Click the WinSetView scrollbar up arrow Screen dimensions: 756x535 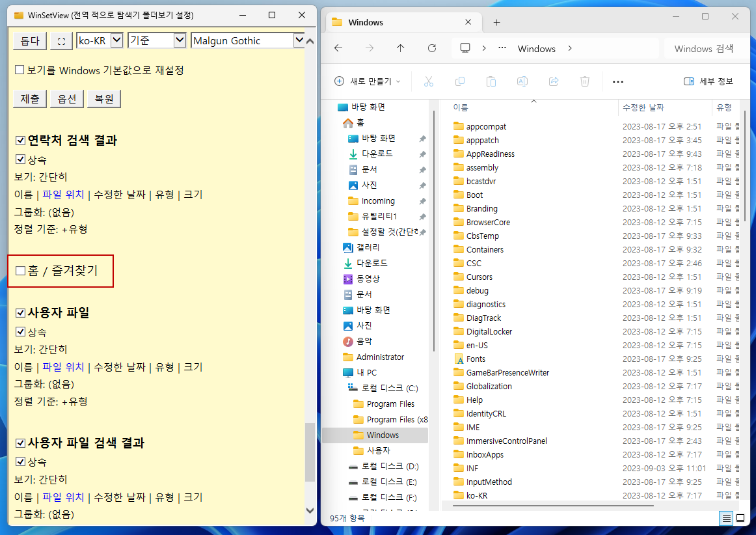click(x=310, y=42)
